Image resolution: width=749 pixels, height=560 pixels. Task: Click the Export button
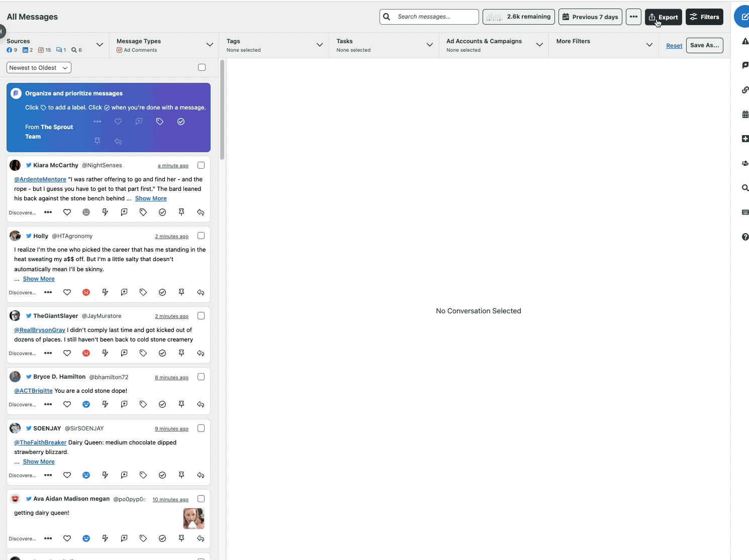[x=663, y=17]
